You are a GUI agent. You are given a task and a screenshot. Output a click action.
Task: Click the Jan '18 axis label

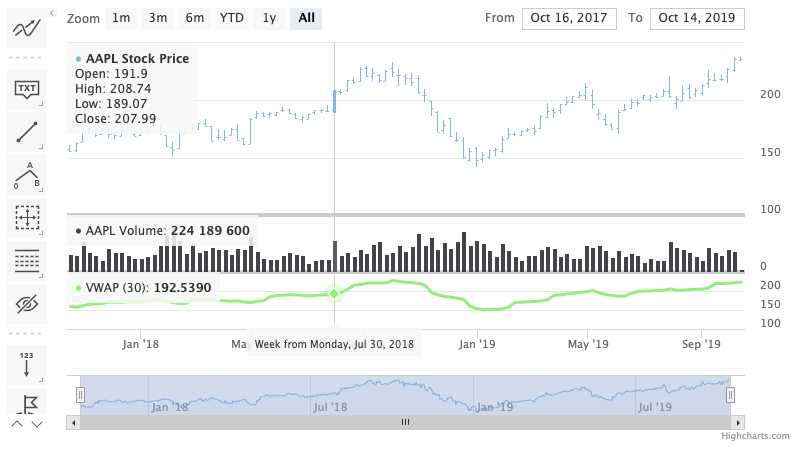[140, 344]
